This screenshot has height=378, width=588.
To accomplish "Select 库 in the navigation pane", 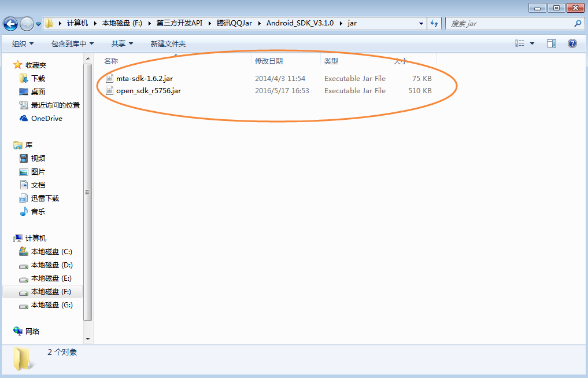I will [29, 145].
